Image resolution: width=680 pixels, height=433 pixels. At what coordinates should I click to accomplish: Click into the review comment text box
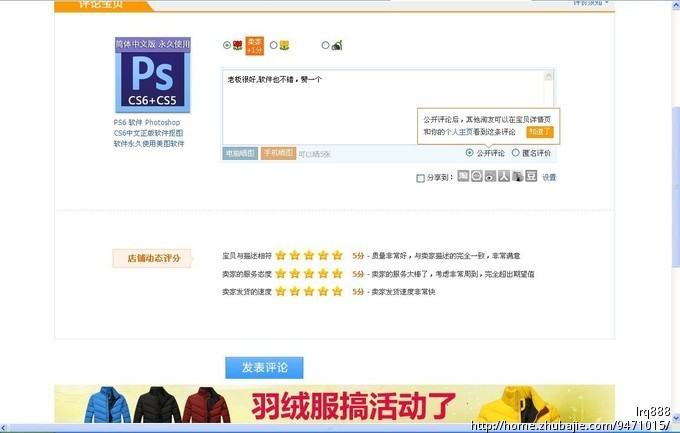383,107
